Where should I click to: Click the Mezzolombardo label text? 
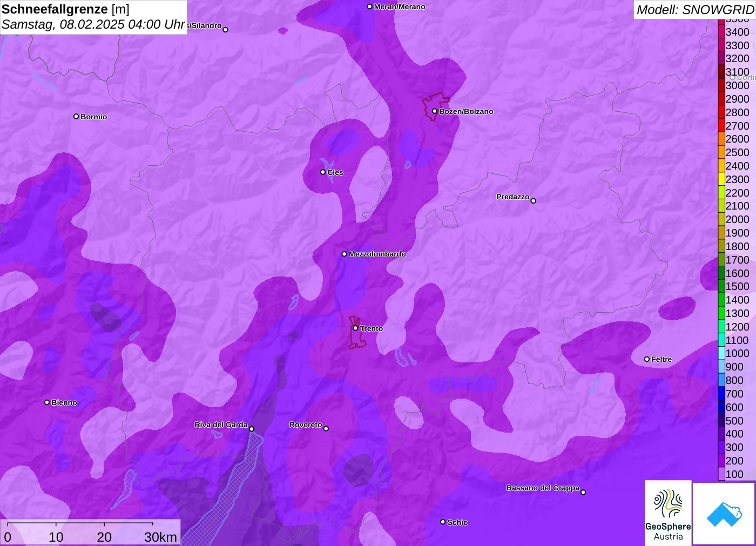tap(377, 254)
